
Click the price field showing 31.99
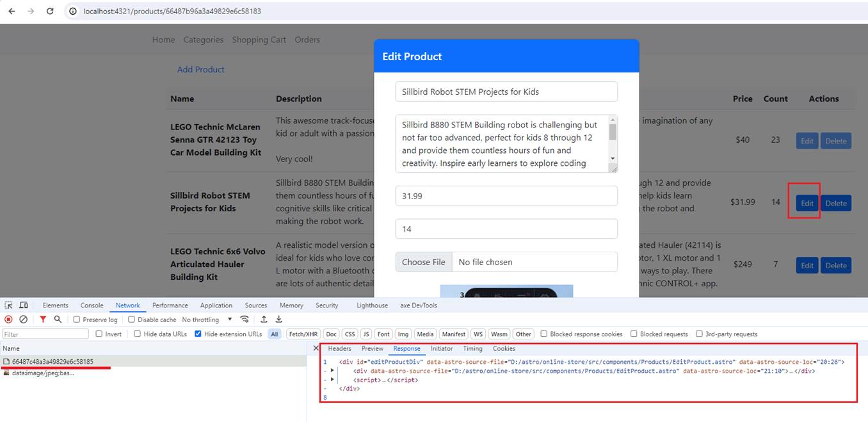(506, 196)
